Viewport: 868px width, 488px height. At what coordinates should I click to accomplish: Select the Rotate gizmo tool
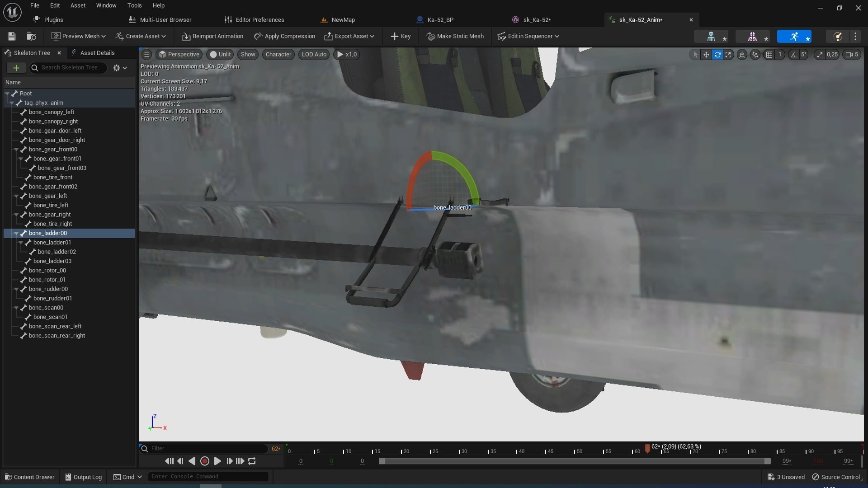click(717, 54)
